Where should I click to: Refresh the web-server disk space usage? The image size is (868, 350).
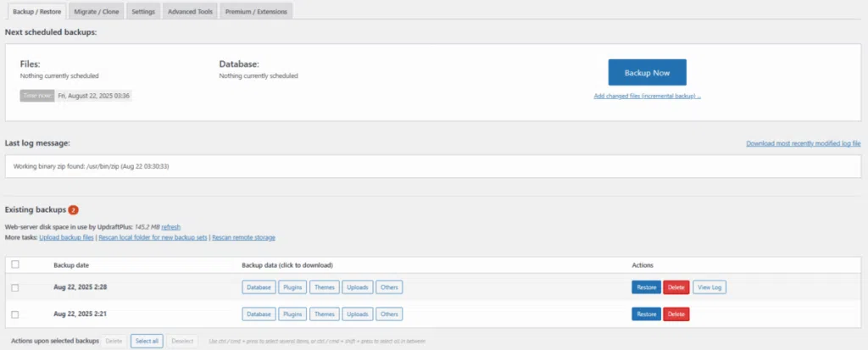[171, 227]
